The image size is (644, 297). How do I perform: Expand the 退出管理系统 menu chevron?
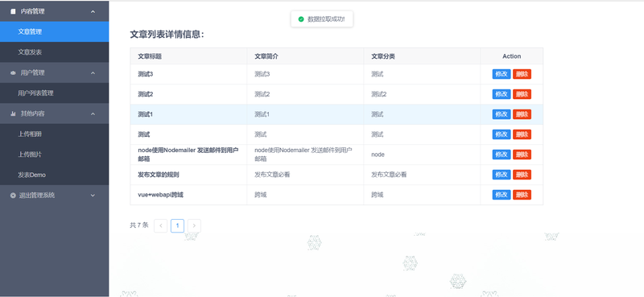[93, 196]
